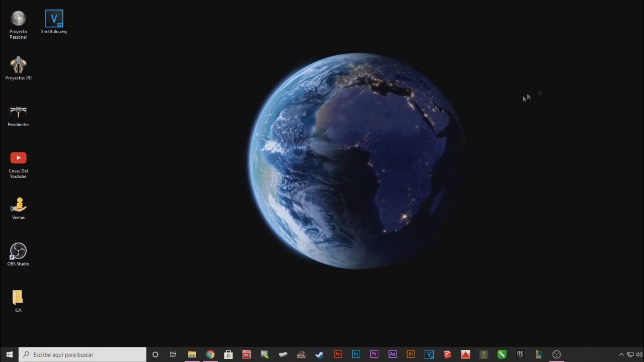Select the Proyecto Personal desktop icon
Image resolution: width=644 pixels, height=362 pixels.
tap(18, 25)
